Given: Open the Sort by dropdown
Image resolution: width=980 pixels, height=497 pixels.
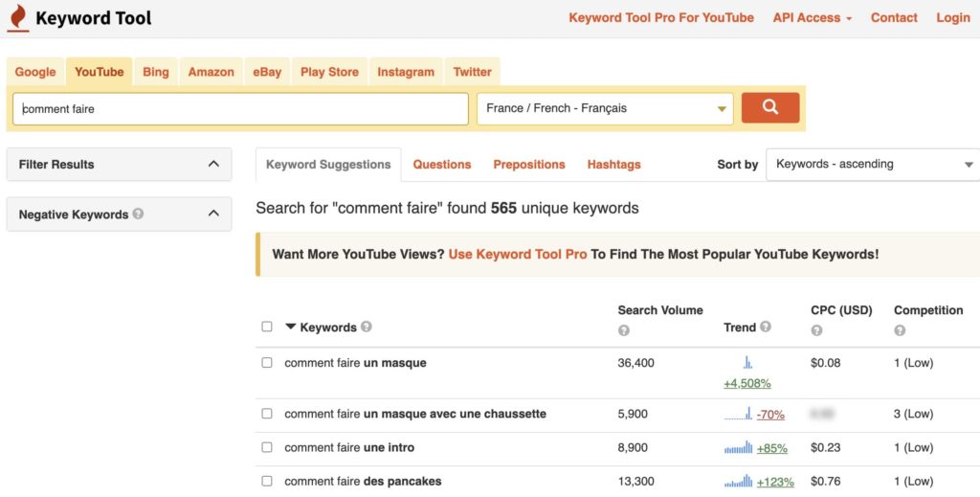Looking at the screenshot, I should (873, 164).
